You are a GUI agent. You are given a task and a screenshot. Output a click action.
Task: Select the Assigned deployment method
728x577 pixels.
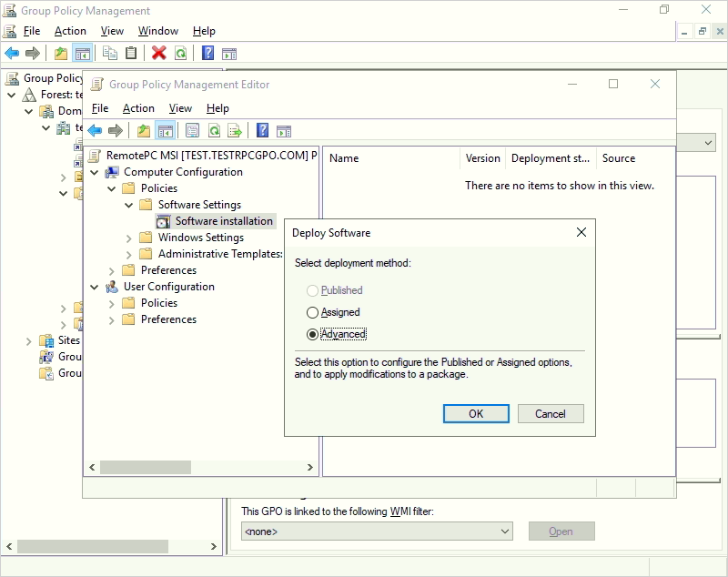(x=313, y=312)
